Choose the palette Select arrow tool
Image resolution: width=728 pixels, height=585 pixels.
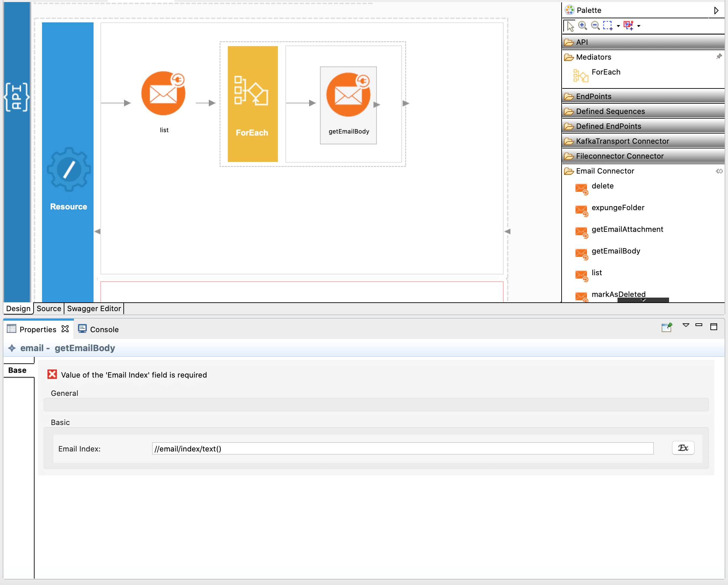click(570, 26)
